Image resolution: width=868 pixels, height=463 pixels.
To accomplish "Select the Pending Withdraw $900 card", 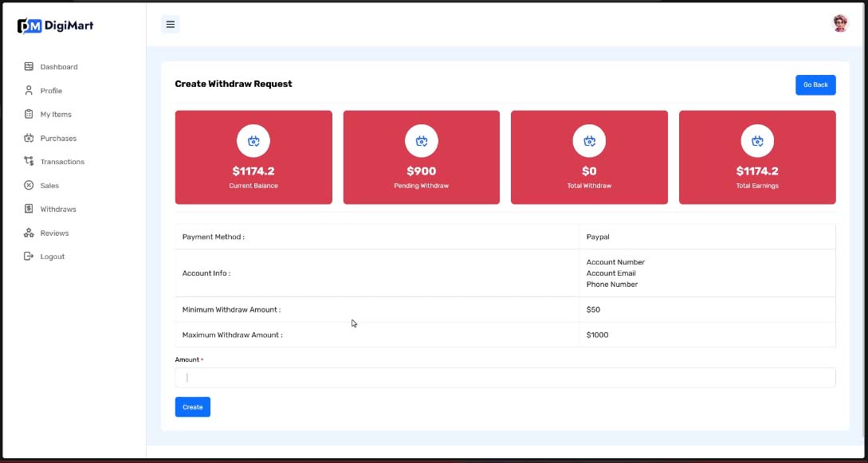I will (x=421, y=158).
